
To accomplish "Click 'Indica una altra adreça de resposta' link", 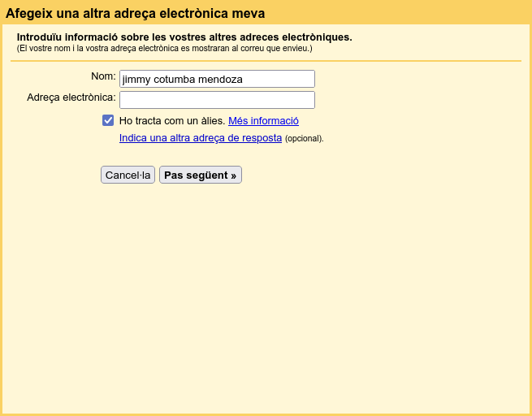I will 200,138.
